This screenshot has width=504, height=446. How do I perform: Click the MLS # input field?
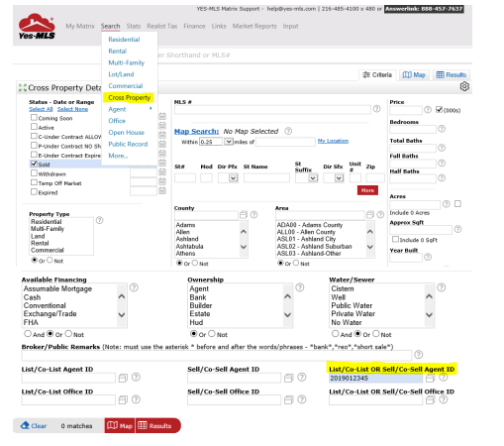[x=272, y=110]
